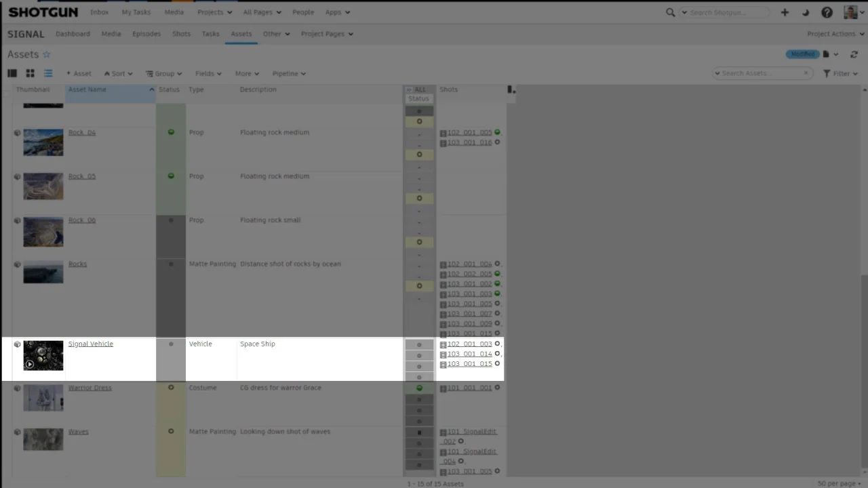Screen dimensions: 868x488
Task: Open the Warrior Dress asset link
Action: 90,388
